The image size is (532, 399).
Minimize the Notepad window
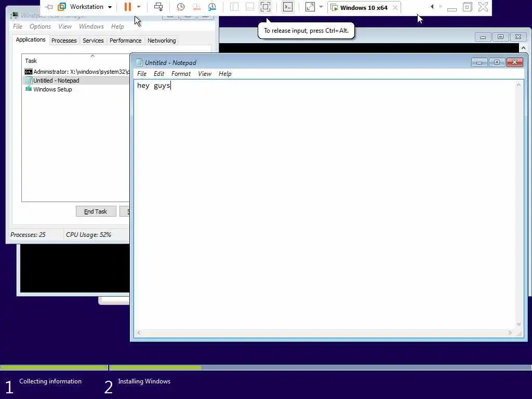tap(479, 62)
